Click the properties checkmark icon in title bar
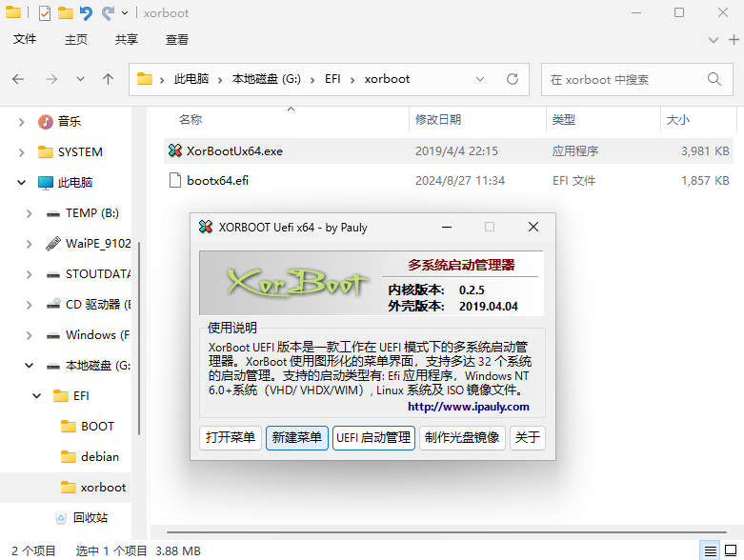This screenshot has height=560, width=744. click(45, 12)
